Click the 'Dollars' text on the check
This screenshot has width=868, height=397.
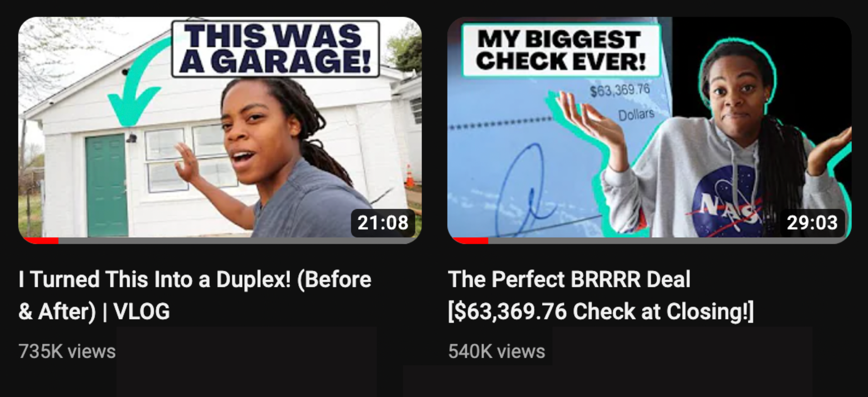[636, 115]
